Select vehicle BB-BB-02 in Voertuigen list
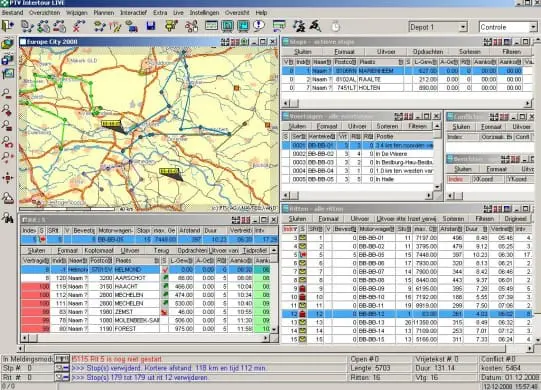541x390 pixels. coord(357,154)
